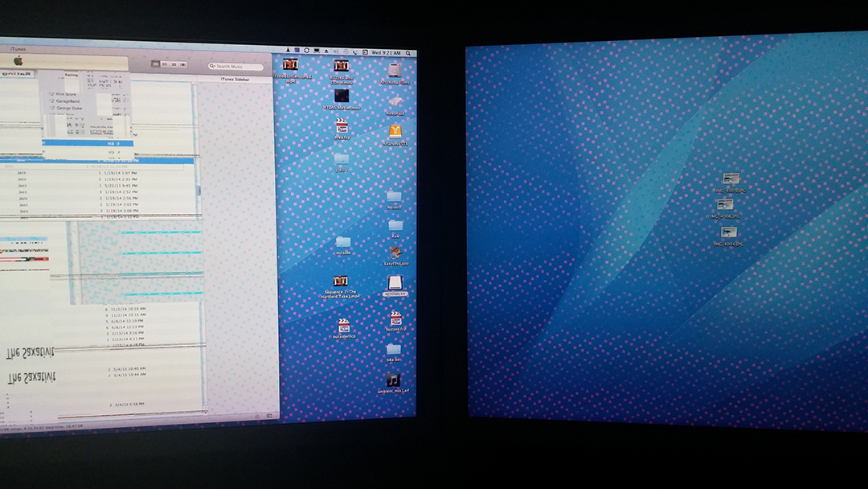Open the Buzzed and Confused mov file
868x489 pixels.
(341, 66)
